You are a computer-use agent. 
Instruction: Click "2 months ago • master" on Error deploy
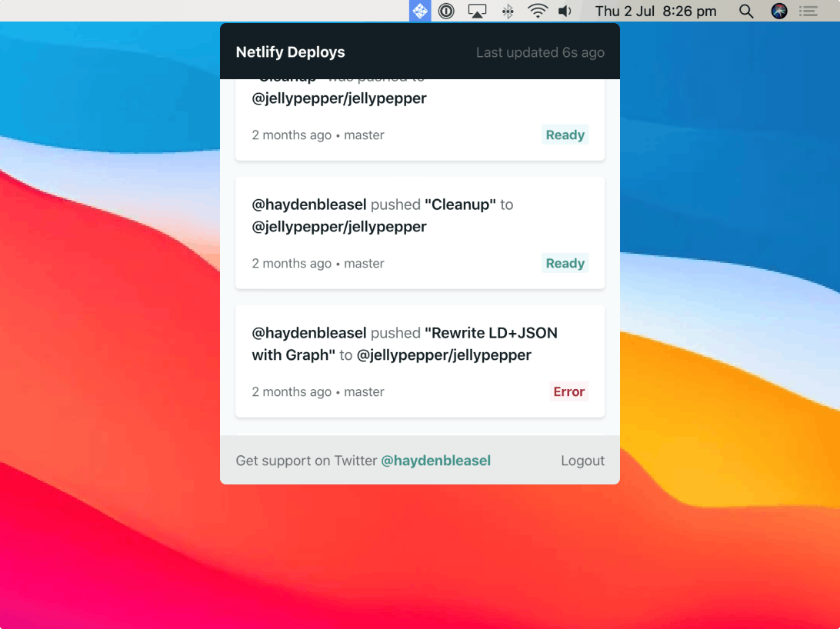[318, 392]
